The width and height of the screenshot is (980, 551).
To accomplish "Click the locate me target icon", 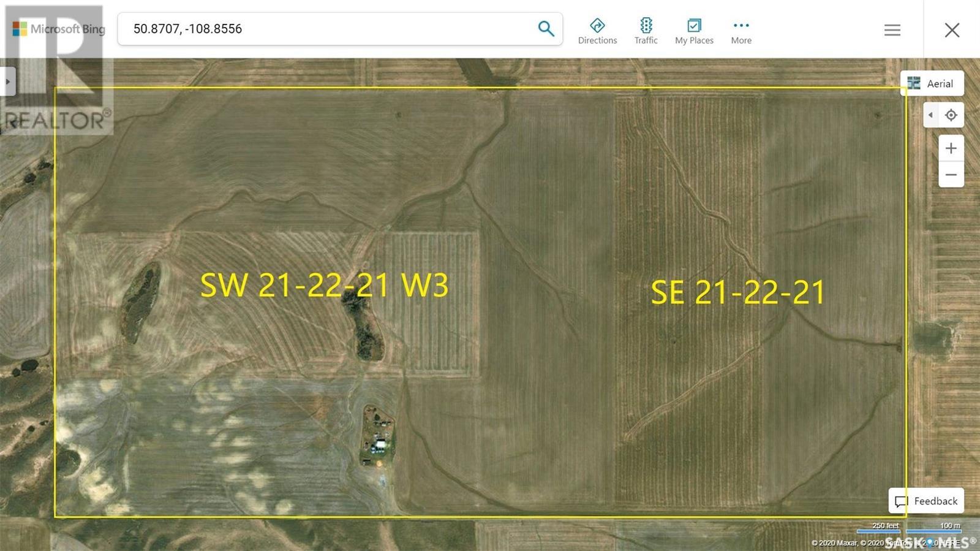I will [x=951, y=115].
